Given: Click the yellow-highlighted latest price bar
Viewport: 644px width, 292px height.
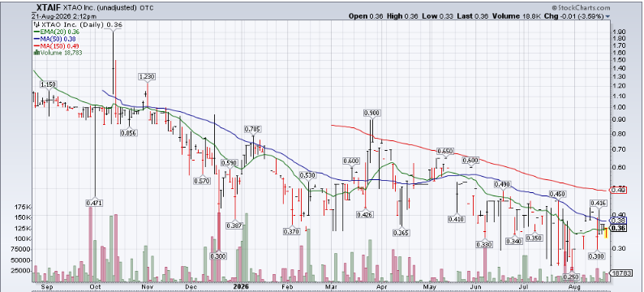Looking at the screenshot, I should (607, 233).
